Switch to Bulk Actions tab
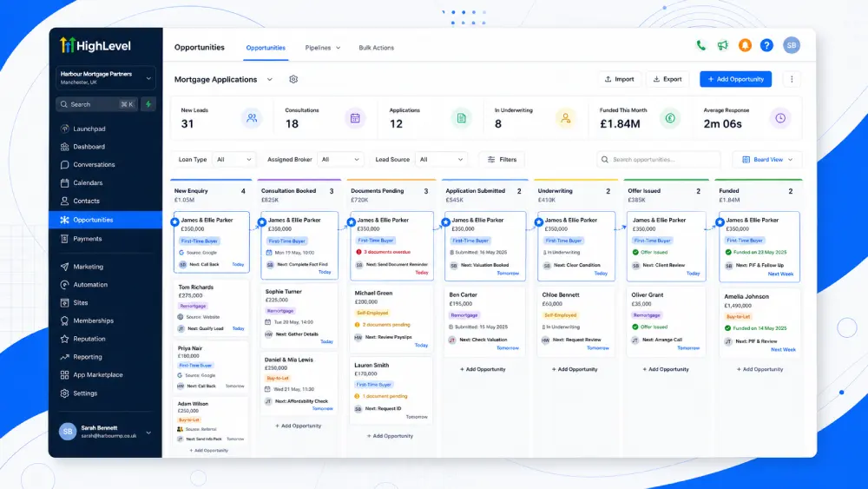 tap(377, 48)
